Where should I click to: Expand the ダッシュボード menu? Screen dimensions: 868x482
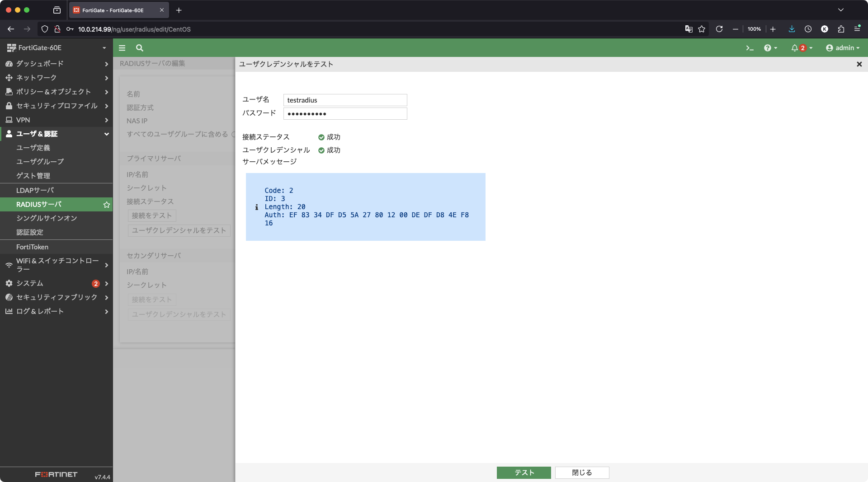click(57, 64)
